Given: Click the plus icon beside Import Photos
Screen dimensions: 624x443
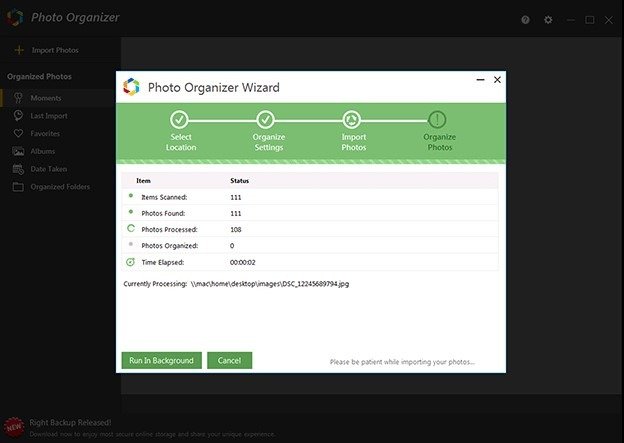Looking at the screenshot, I should (19, 50).
